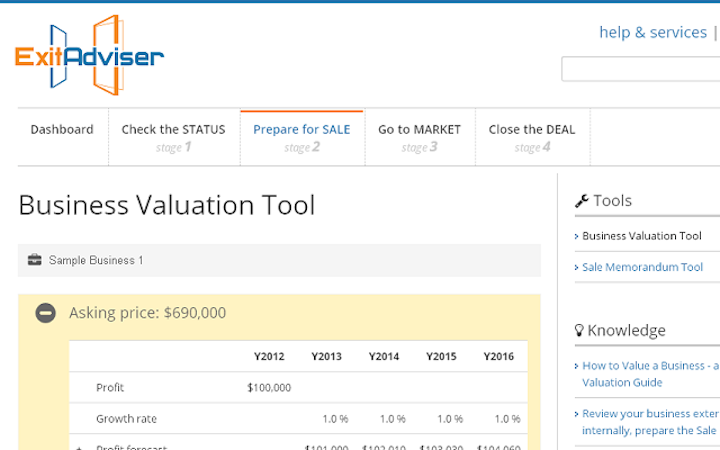Focus the search input field
Image resolution: width=720 pixels, height=450 pixels.
pyautogui.click(x=640, y=69)
